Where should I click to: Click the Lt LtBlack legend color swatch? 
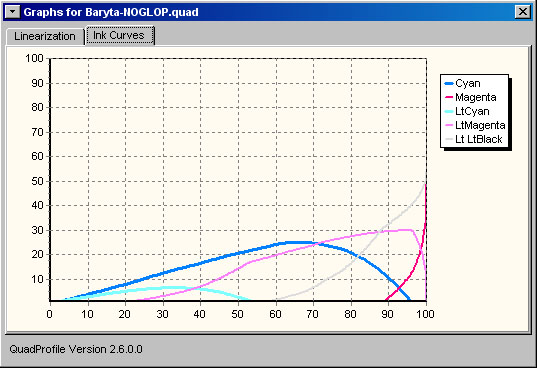coord(449,140)
